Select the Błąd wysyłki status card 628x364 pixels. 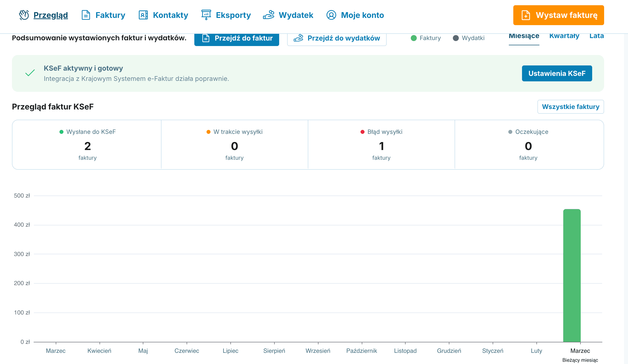[x=381, y=145]
